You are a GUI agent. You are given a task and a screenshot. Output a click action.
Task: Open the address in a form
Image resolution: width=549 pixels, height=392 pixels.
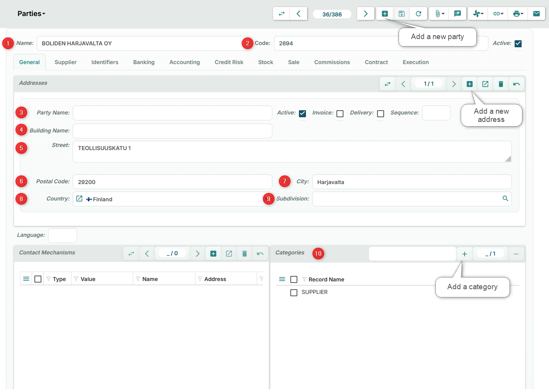[485, 84]
